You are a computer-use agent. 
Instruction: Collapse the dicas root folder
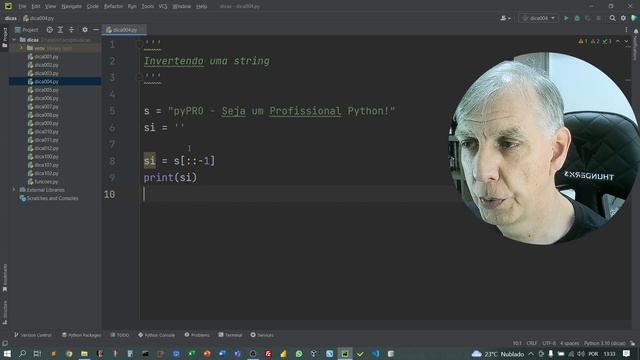(x=14, y=40)
